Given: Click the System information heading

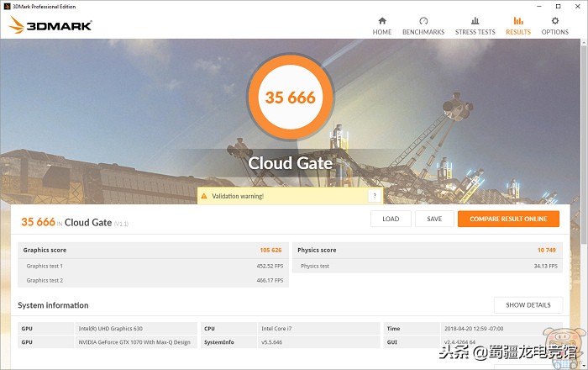Looking at the screenshot, I should [53, 305].
